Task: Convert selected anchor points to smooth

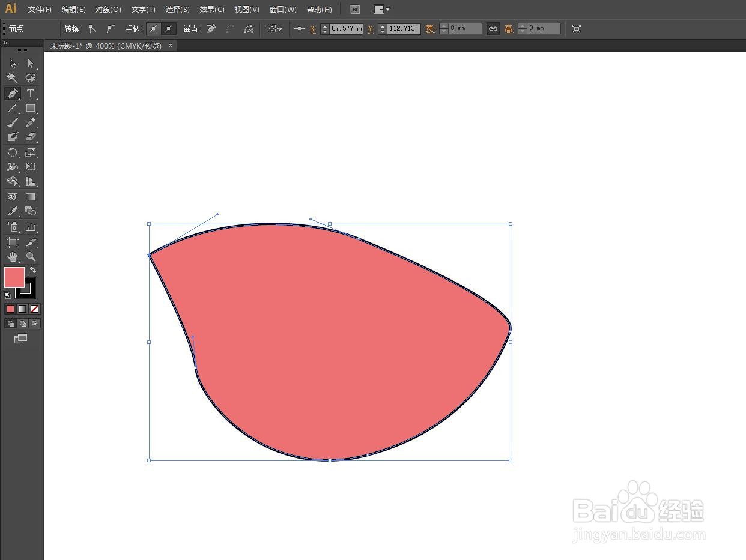Action: point(111,29)
